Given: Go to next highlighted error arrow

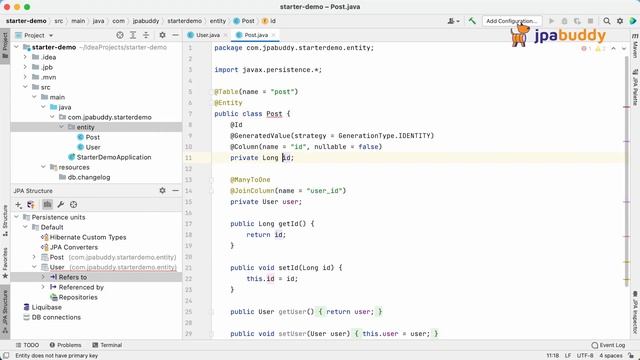Looking at the screenshot, I should 624,48.
